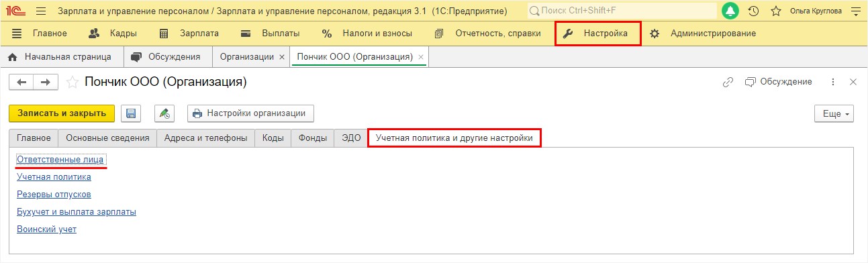
Task: Switch to form's Главное tab
Action: point(34,138)
